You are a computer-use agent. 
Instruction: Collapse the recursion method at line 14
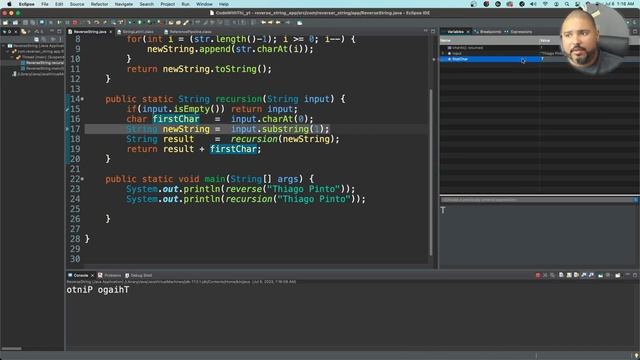pyautogui.click(x=82, y=99)
